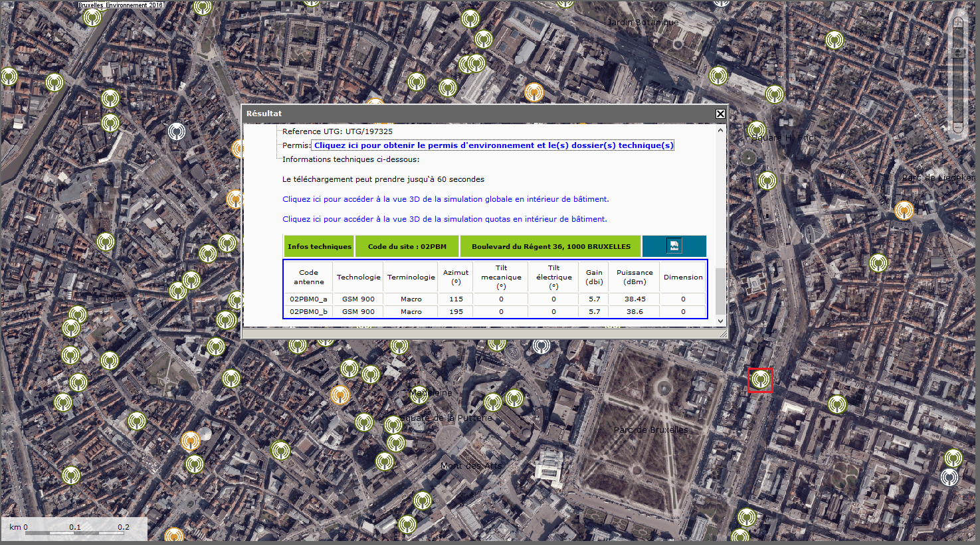
Task: Click the Gain (dbi) column header
Action: tap(594, 277)
